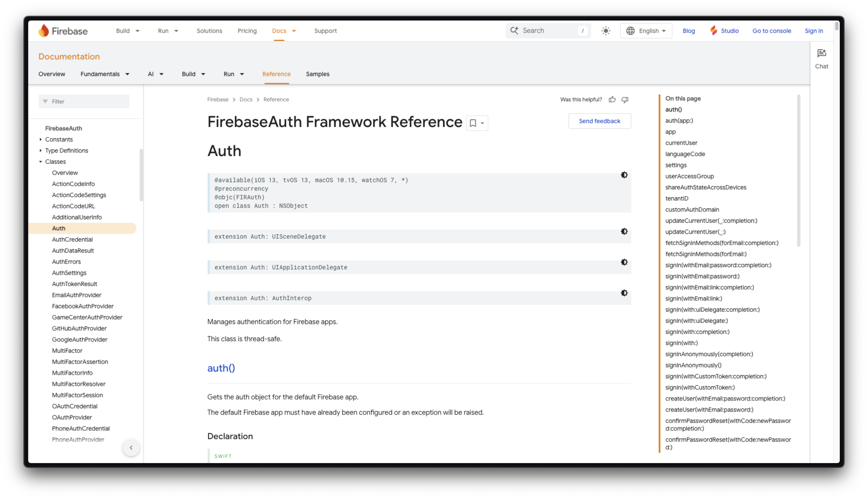The image size is (868, 499).
Task: Click the search magnifier icon
Action: tap(514, 31)
